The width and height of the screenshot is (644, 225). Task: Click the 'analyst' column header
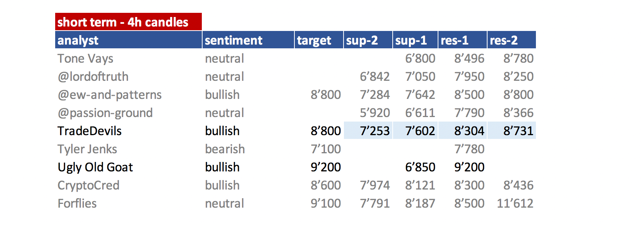pyautogui.click(x=128, y=40)
